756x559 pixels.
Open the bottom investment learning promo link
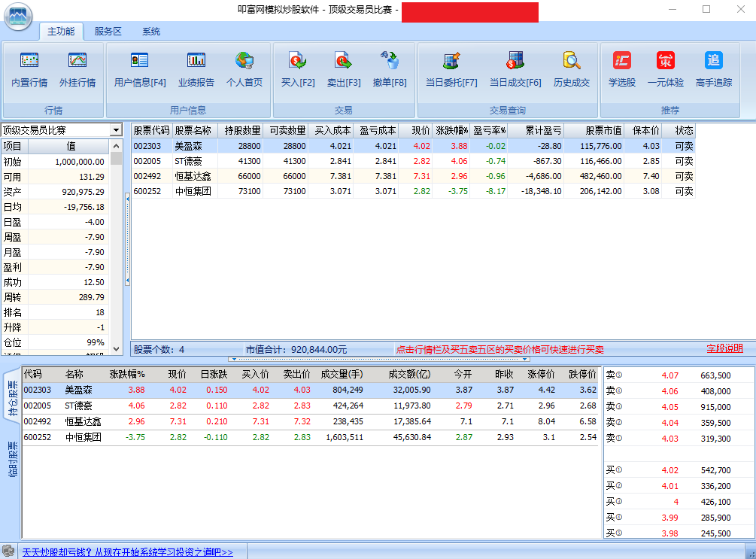pyautogui.click(x=126, y=552)
